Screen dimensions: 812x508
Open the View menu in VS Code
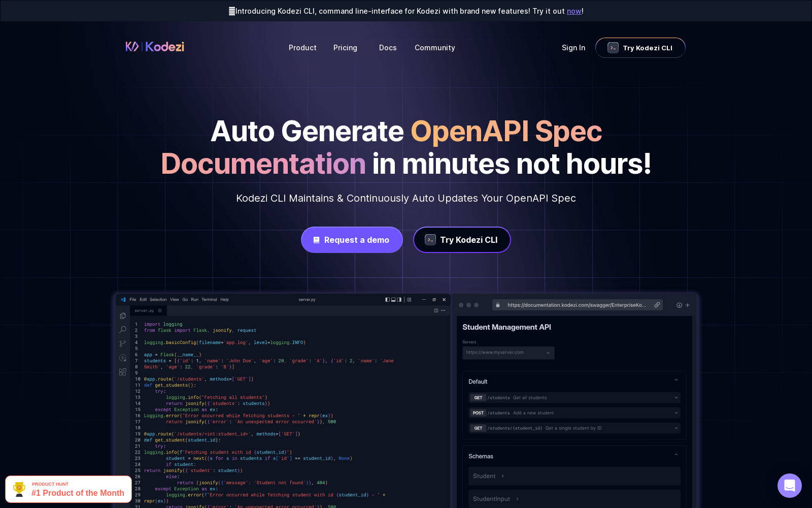point(175,300)
